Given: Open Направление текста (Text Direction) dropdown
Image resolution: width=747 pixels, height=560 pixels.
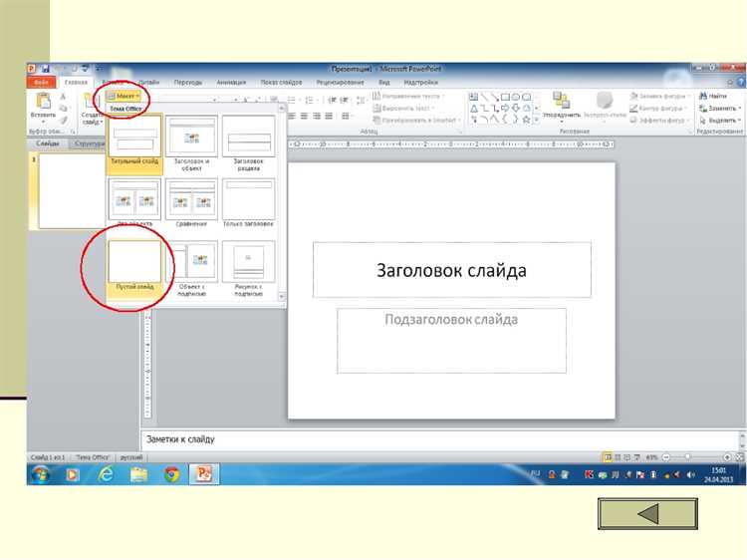Looking at the screenshot, I should coord(408,97).
